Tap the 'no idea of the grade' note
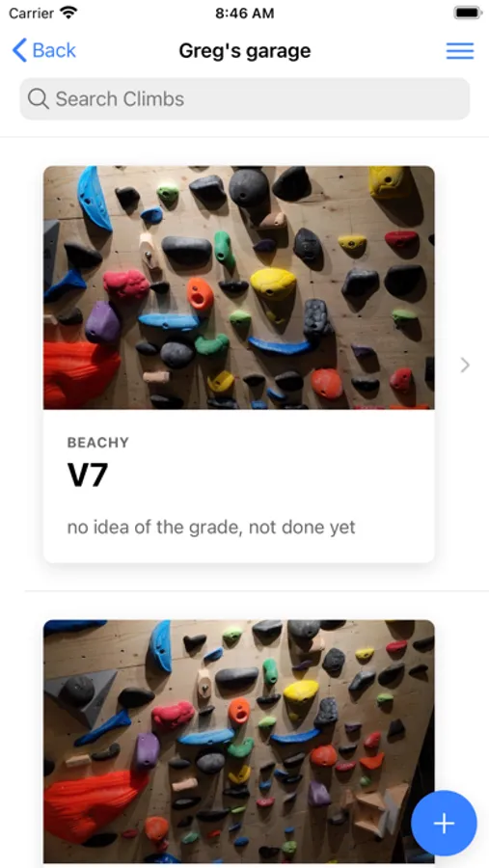489x868 pixels. coord(211,527)
